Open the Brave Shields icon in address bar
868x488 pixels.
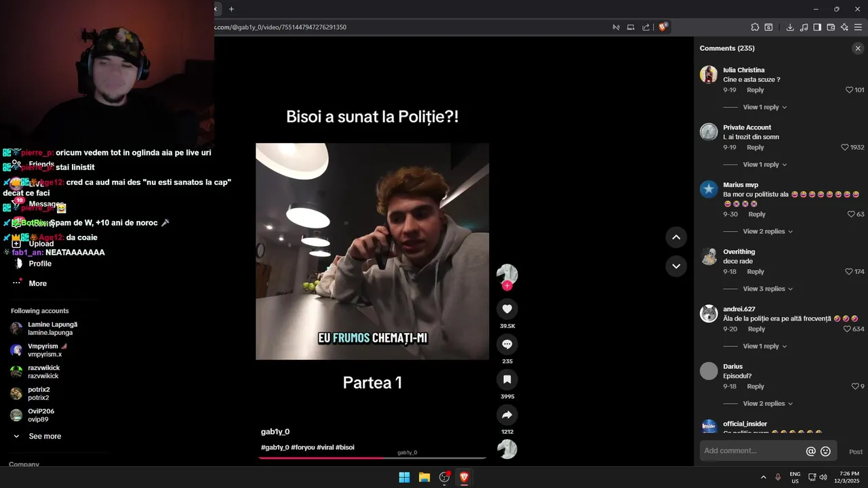tap(663, 27)
